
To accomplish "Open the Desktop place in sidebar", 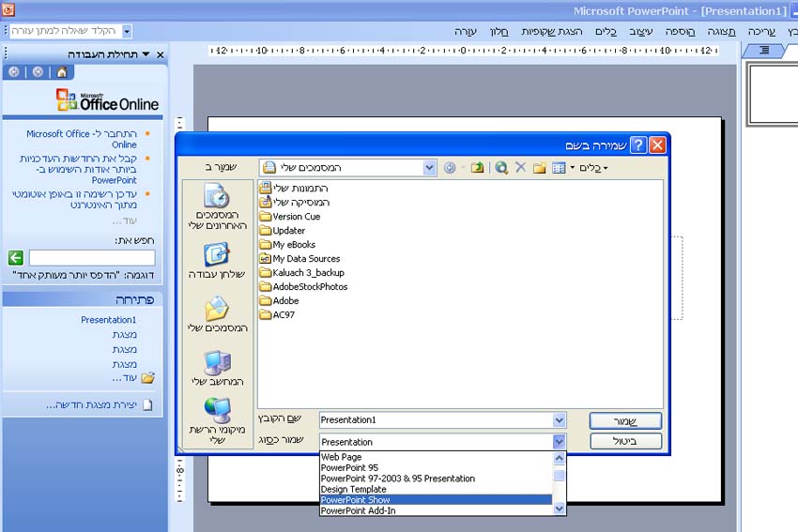I will pyautogui.click(x=217, y=261).
